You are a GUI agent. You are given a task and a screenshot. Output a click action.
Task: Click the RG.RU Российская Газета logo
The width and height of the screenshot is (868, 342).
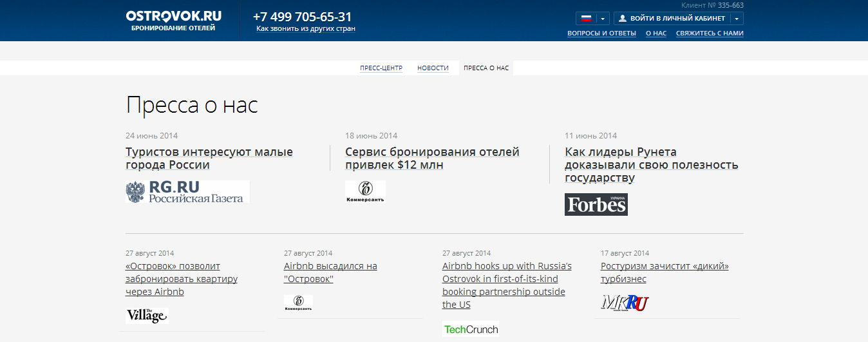click(187, 192)
